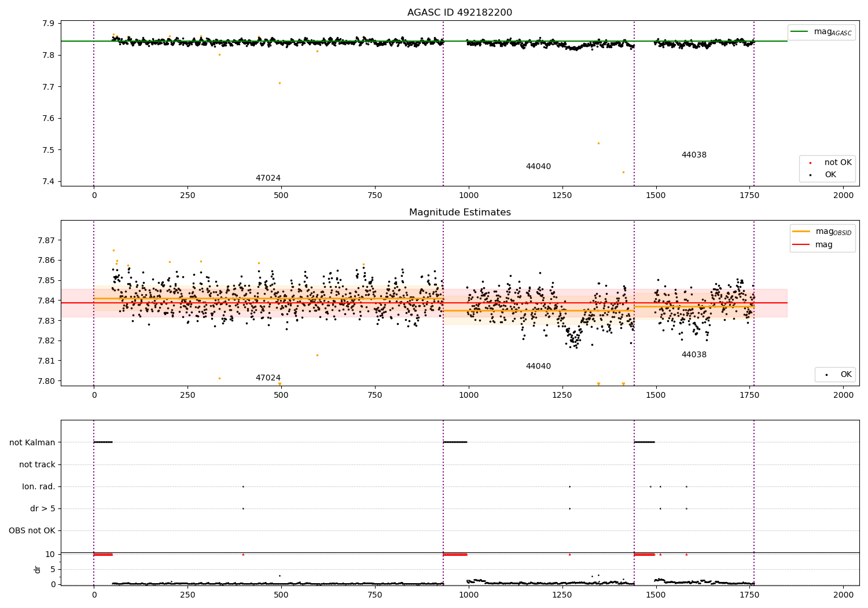Screen dimensions: 868x608
Task: Click the '7.6' y-axis tick in top plot
Action: 49,119
